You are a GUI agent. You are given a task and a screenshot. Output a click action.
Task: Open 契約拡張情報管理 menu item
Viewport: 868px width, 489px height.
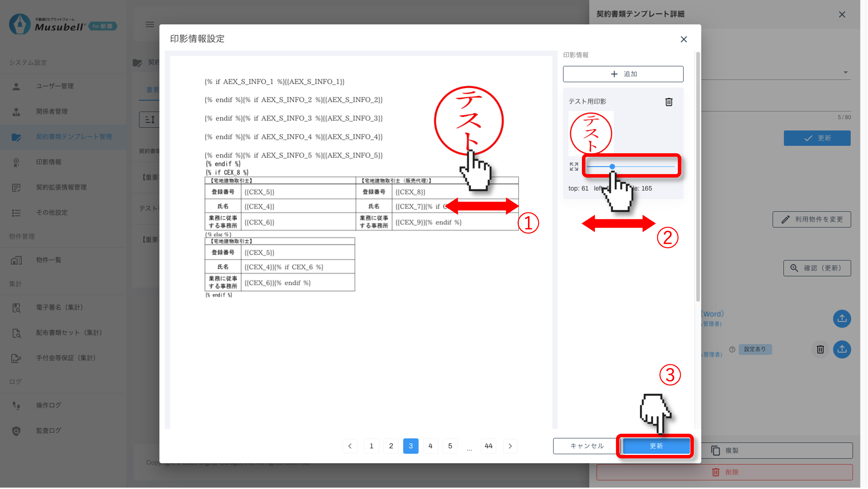[61, 187]
